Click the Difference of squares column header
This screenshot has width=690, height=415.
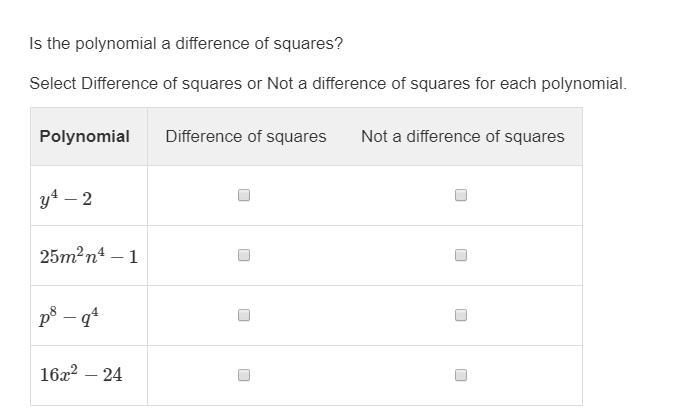tap(246, 136)
